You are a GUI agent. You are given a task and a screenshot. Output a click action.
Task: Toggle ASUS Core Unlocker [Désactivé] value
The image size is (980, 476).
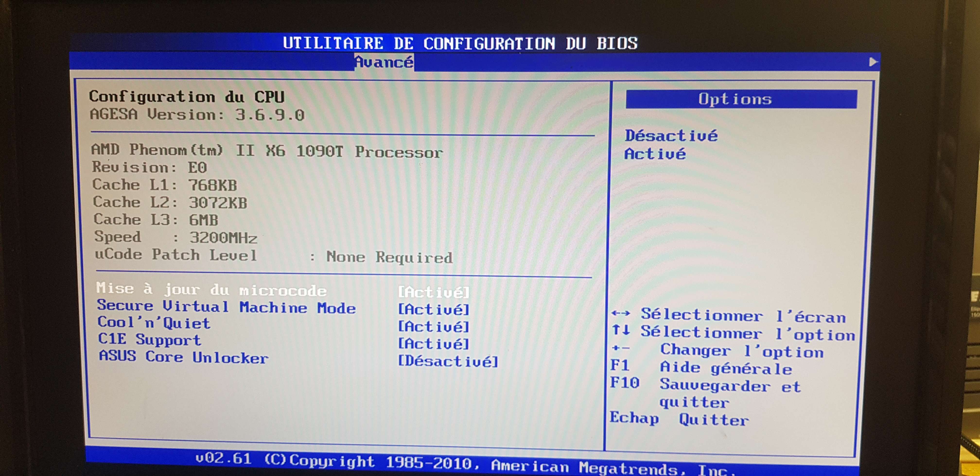coord(448,361)
